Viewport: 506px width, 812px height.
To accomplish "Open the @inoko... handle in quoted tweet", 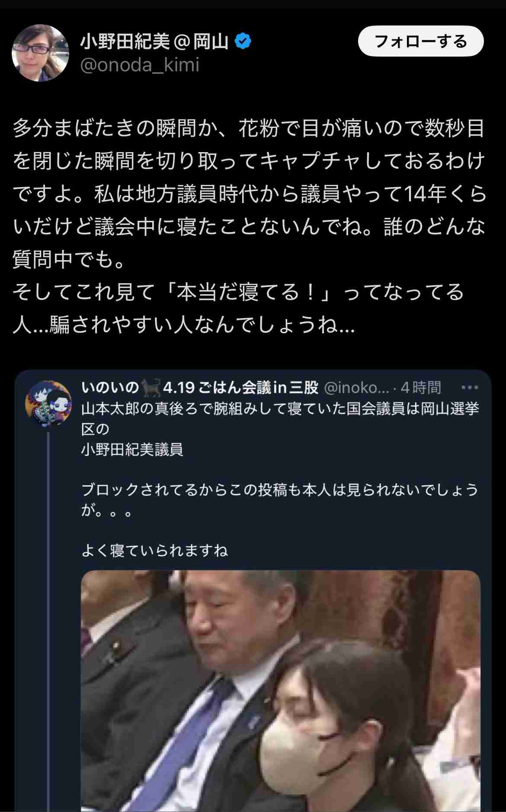I will pyautogui.click(x=356, y=388).
